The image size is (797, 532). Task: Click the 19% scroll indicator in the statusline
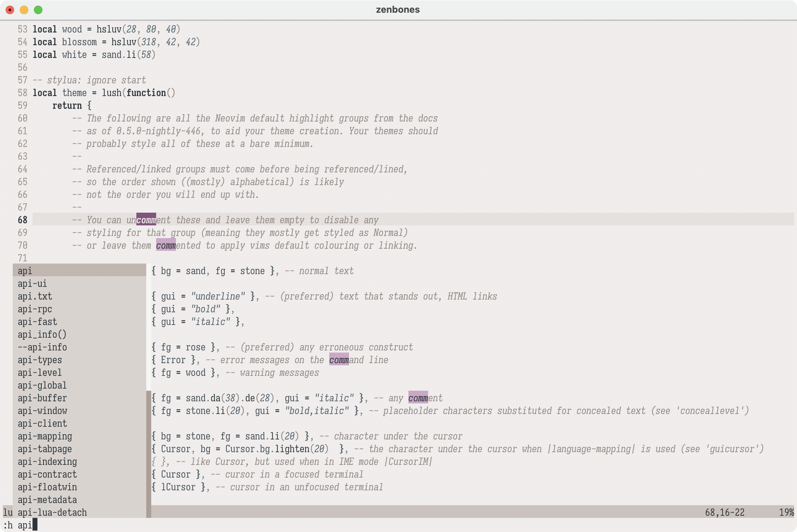click(x=786, y=513)
